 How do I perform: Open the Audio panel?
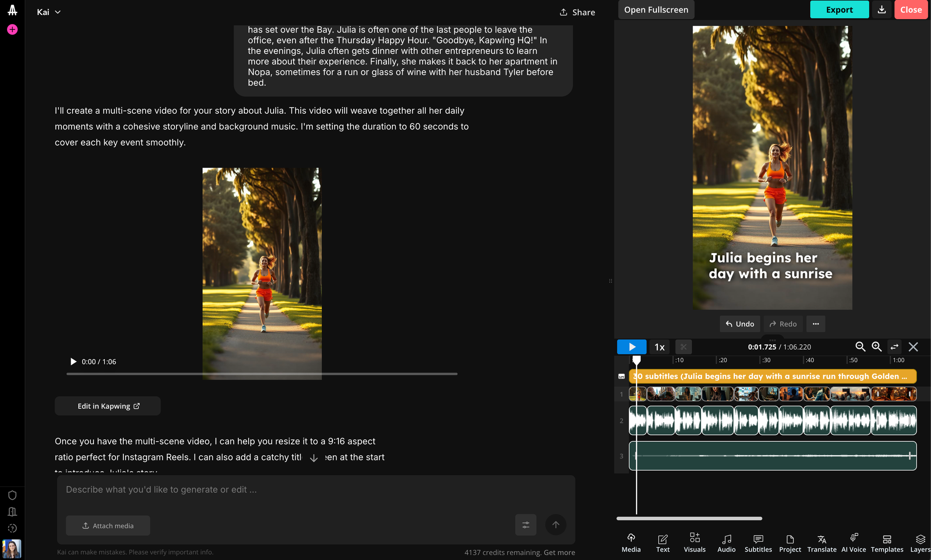tap(726, 542)
